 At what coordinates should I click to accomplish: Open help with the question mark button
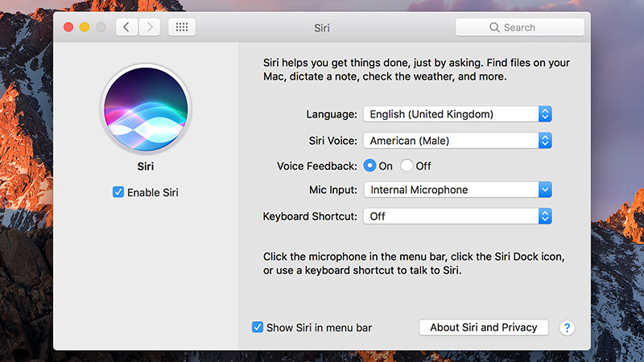567,327
